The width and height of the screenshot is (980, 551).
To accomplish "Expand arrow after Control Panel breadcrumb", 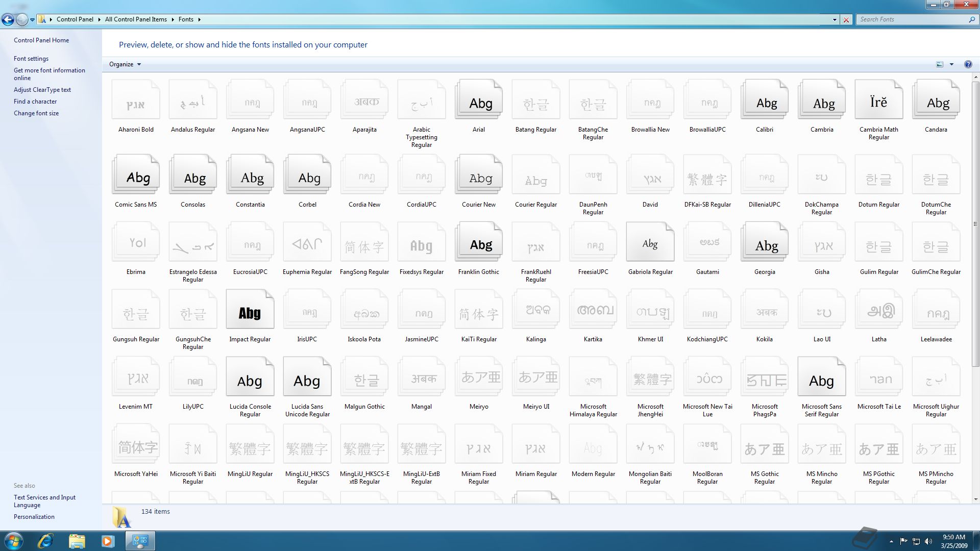I will tap(99, 19).
